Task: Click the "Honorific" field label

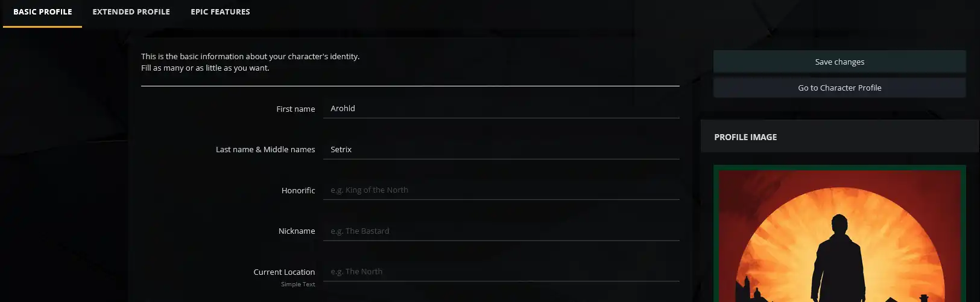Action: [298, 191]
